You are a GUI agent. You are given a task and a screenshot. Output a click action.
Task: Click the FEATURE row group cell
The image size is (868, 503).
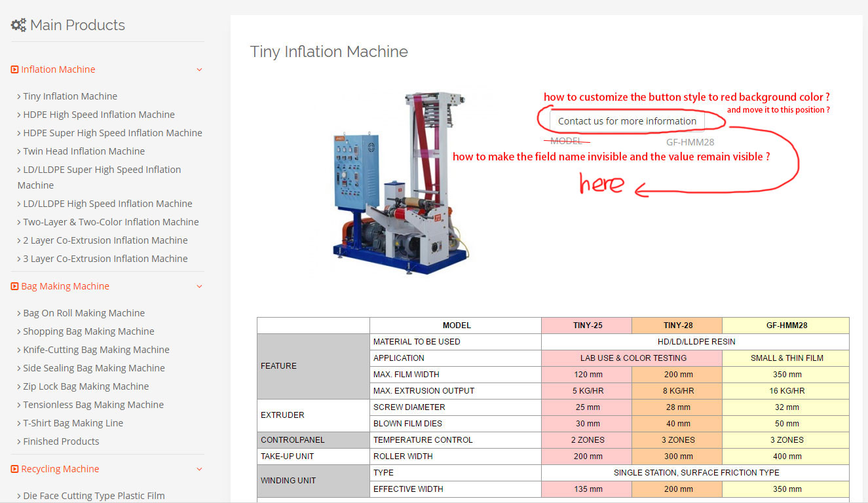tap(314, 366)
